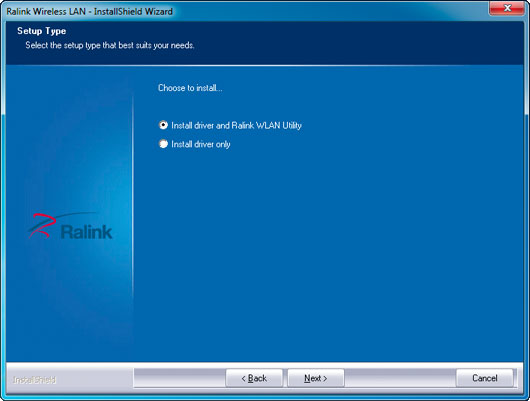
Task: Select the Install driver and Ralink WLAN Utility radio button
Action: pos(163,125)
